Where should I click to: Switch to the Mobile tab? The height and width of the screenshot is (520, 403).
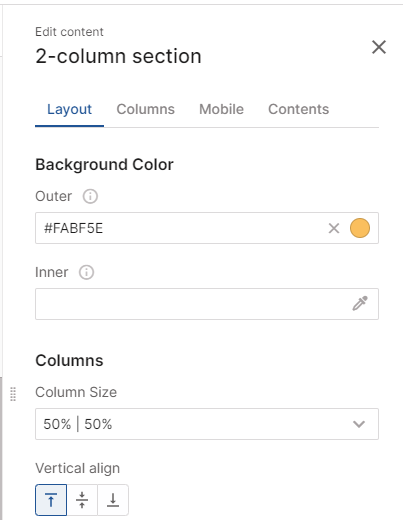coord(221,109)
